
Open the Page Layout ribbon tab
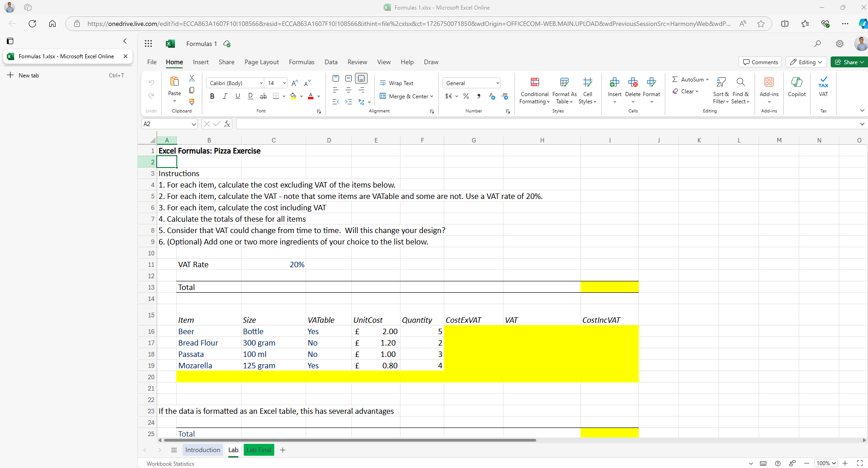(262, 62)
